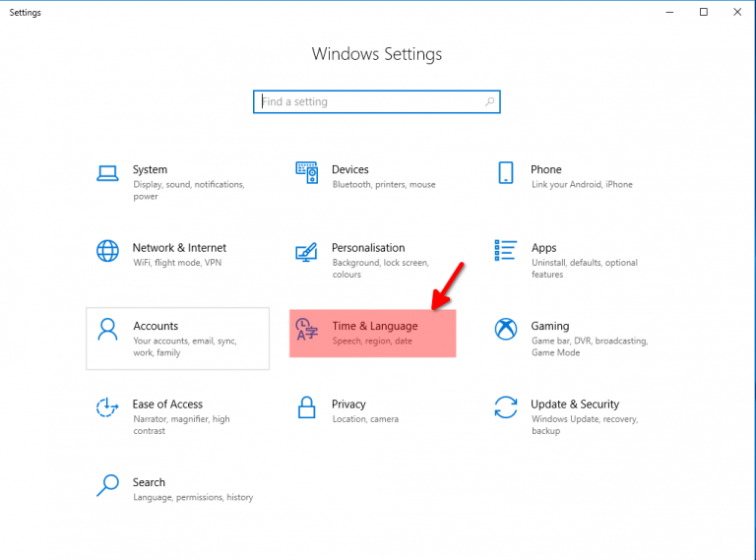Image resolution: width=756 pixels, height=560 pixels.
Task: Open the Update & Security arrows icon
Action: point(506,407)
